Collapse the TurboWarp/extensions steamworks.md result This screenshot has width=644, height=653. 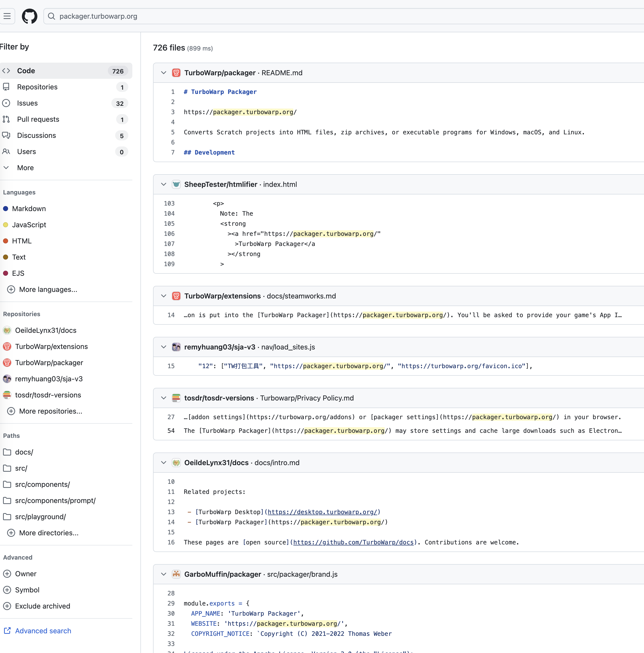pos(164,296)
